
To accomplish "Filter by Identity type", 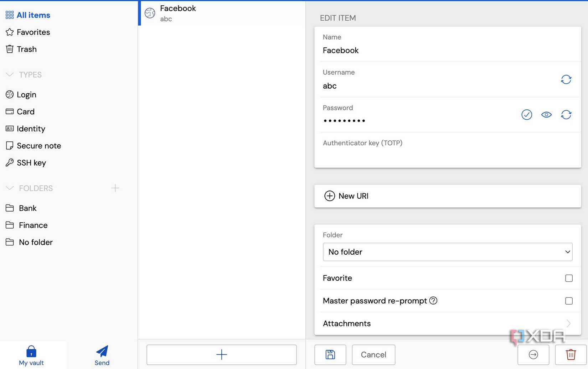I will click(x=26, y=129).
